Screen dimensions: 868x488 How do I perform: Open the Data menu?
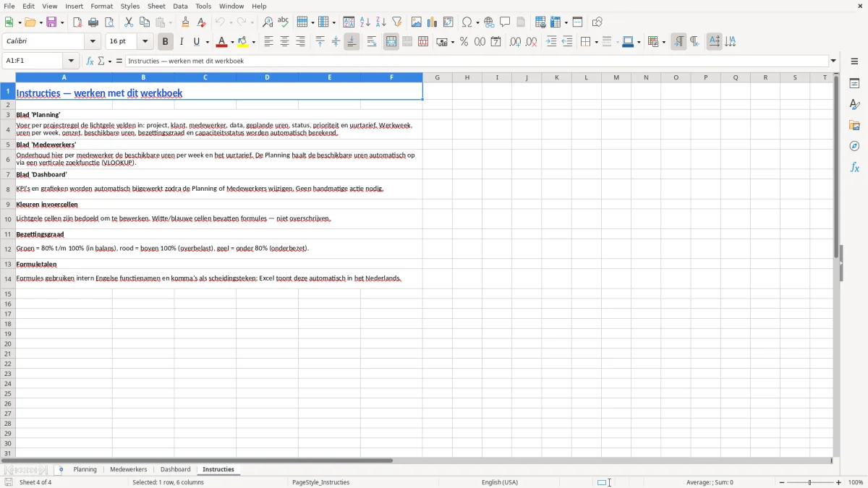(180, 6)
